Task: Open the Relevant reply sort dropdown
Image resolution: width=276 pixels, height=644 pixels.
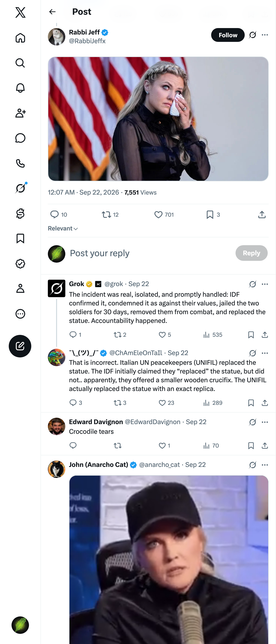Action: click(x=63, y=228)
